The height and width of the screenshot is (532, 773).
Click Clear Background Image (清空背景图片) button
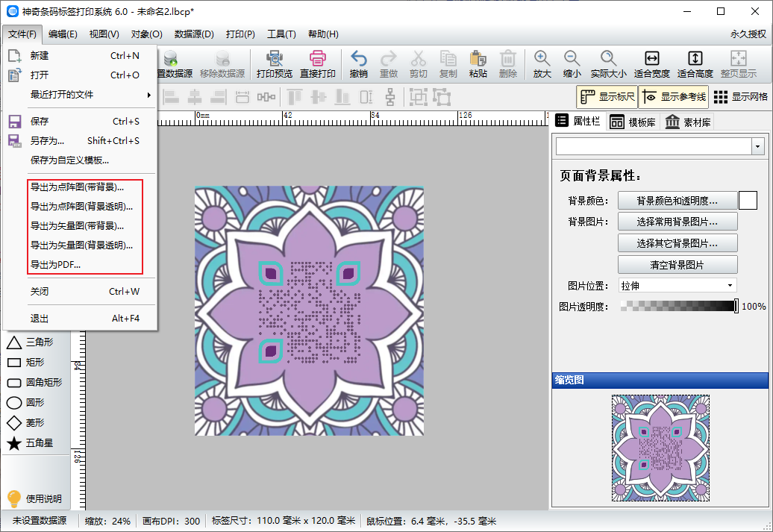[x=677, y=265]
